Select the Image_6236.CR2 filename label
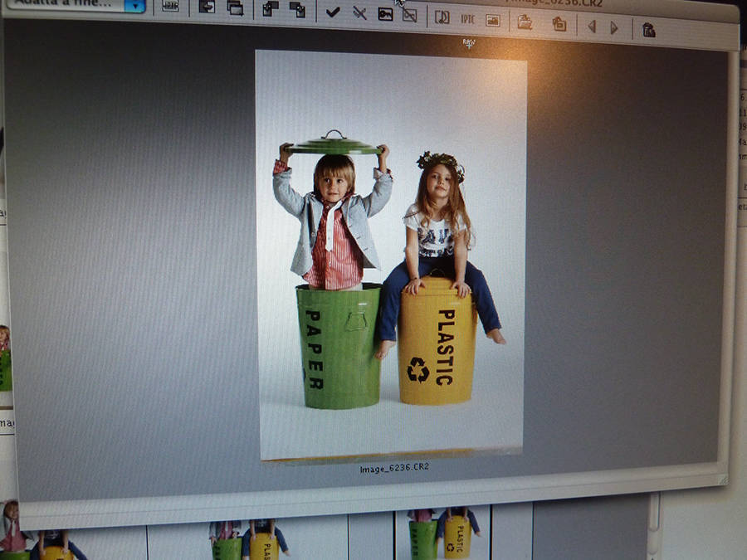Screen dimensions: 747x560 pyautogui.click(x=393, y=469)
